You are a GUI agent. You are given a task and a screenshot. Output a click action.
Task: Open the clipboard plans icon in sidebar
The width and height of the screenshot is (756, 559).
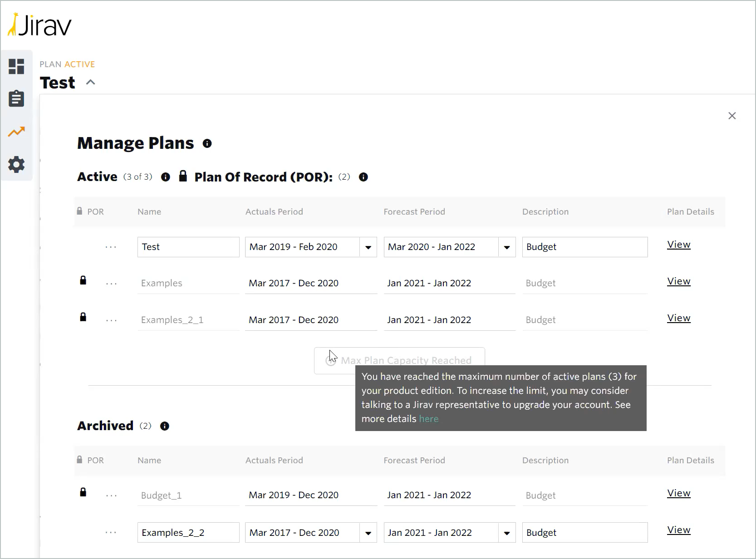point(16,98)
